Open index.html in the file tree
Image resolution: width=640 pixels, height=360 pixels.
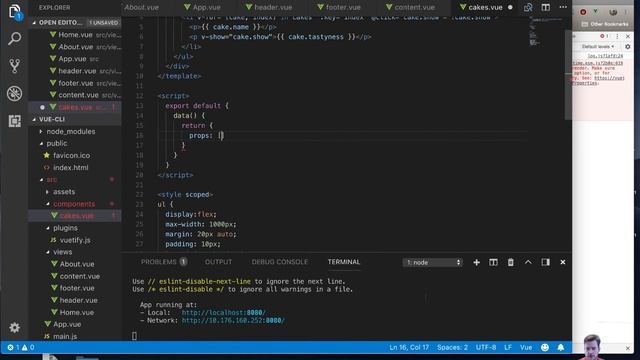click(71, 168)
